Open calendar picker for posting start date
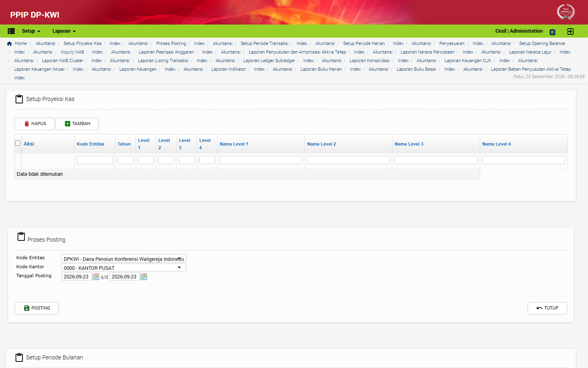This screenshot has width=588, height=368. point(96,277)
